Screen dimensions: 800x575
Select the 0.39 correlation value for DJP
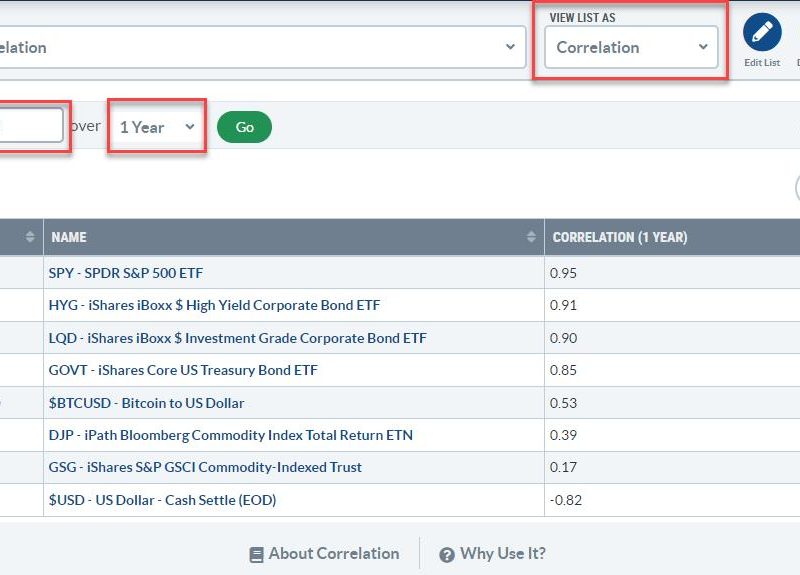[x=563, y=435]
